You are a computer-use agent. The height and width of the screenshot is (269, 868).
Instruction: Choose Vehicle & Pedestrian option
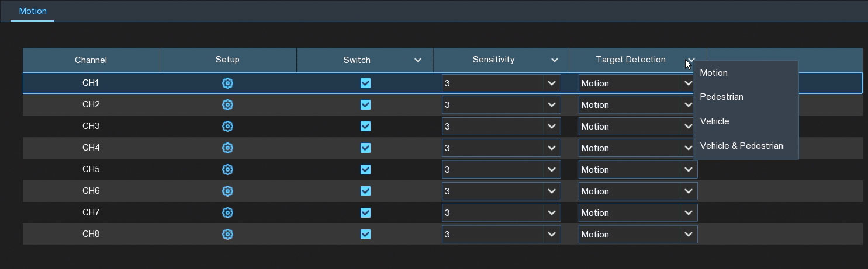point(741,146)
